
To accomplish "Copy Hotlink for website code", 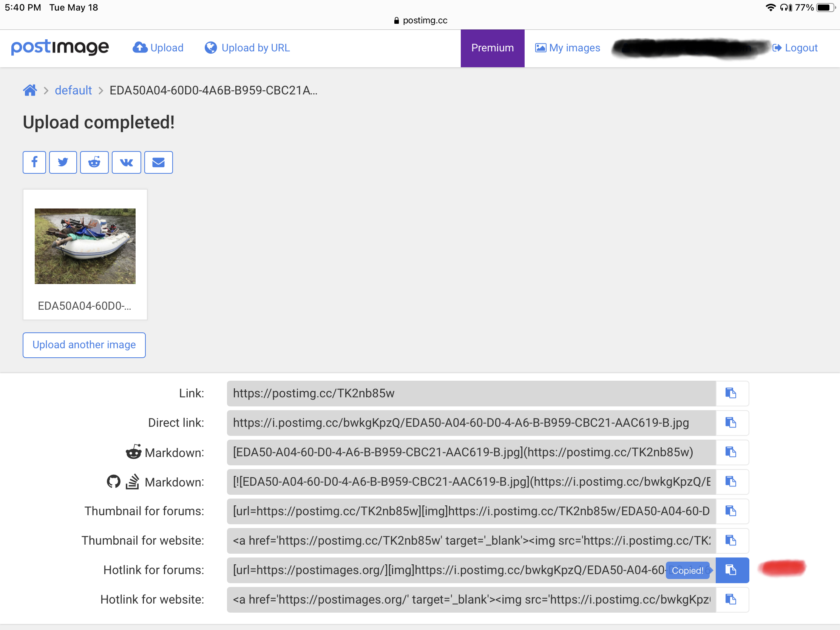I will pos(731,599).
